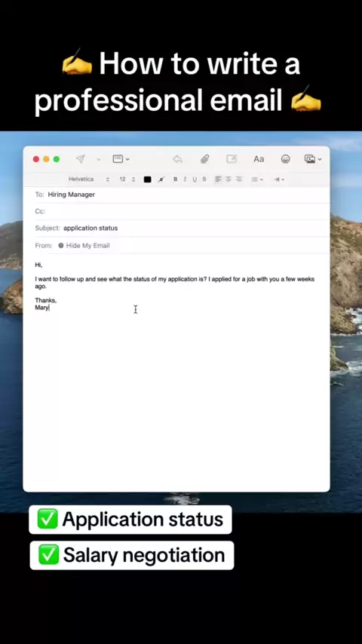Screen dimensions: 362x644
Task: Attach a file with the paperclip icon
Action: click(x=204, y=159)
